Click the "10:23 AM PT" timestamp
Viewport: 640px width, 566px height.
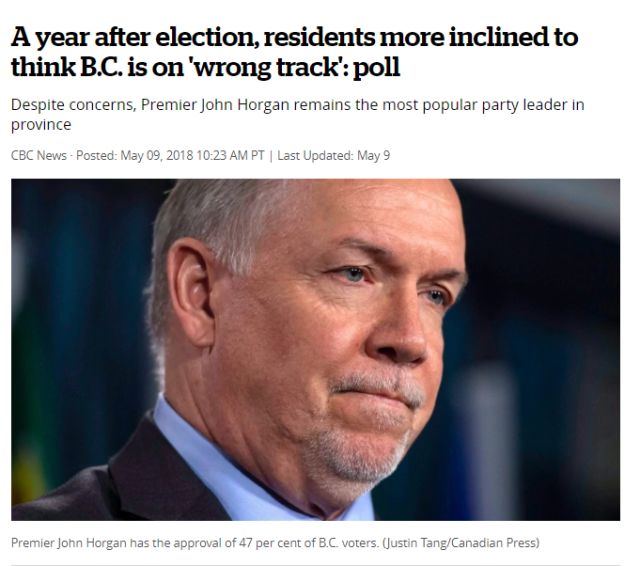[x=230, y=155]
